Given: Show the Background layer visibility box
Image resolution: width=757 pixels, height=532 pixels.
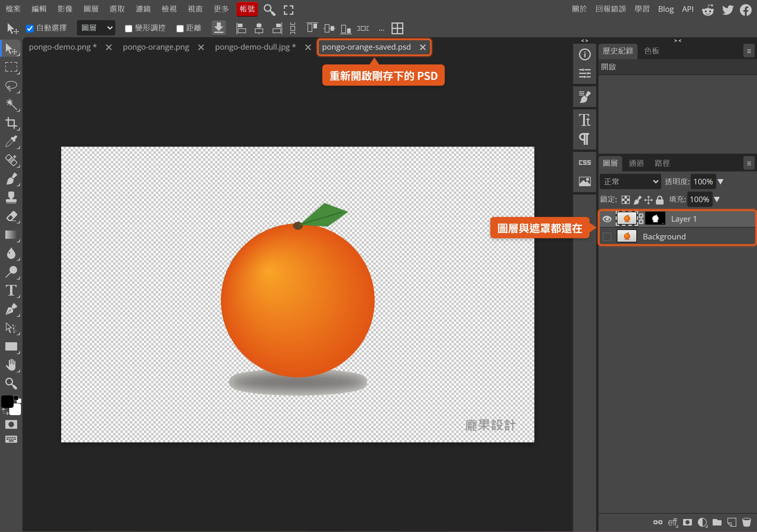Looking at the screenshot, I should (x=607, y=237).
